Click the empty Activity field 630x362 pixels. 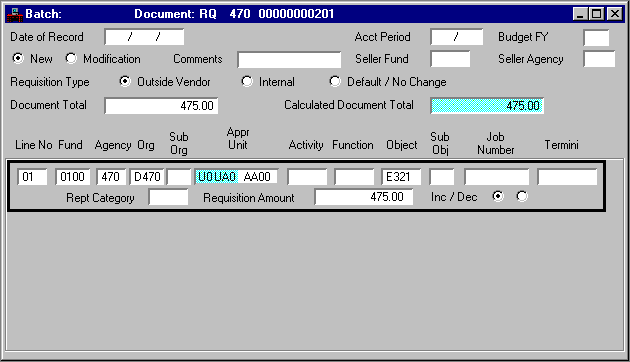coord(307,177)
